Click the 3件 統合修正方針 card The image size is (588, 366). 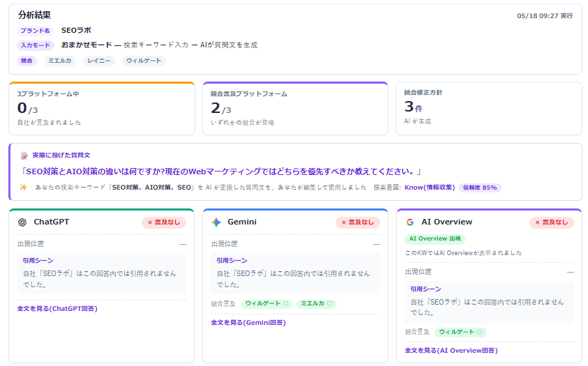tap(489, 108)
